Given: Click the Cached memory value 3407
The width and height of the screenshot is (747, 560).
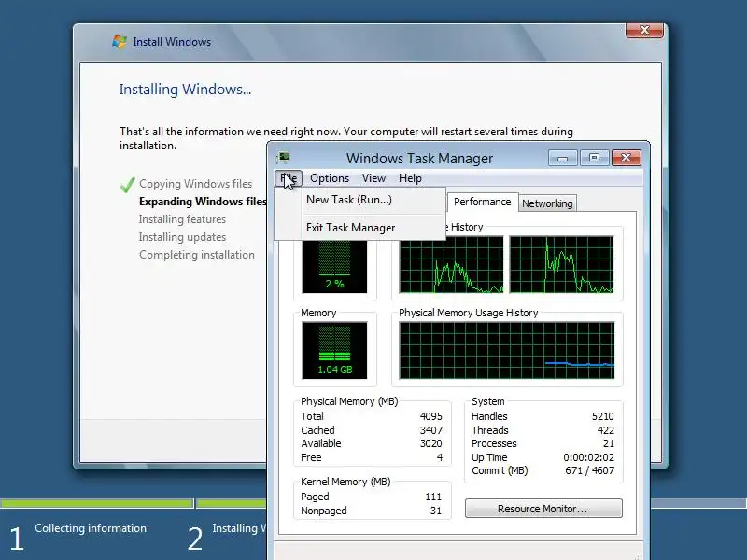Looking at the screenshot, I should (x=430, y=430).
